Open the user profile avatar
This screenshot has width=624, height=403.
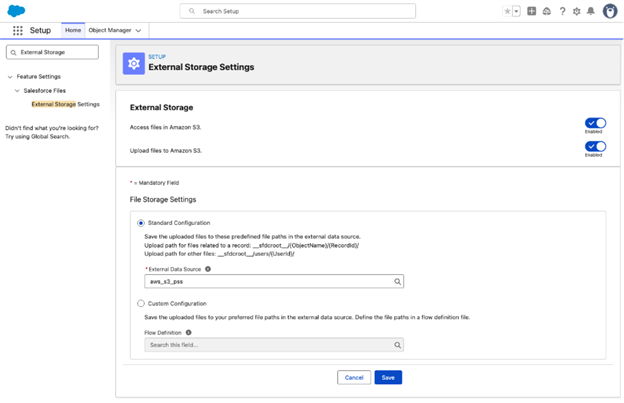point(609,11)
